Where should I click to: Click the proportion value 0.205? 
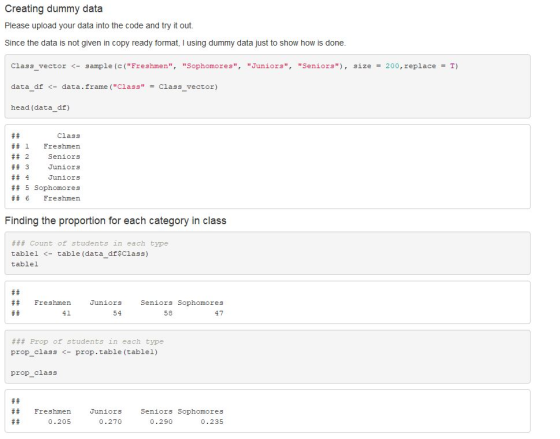tap(60, 422)
